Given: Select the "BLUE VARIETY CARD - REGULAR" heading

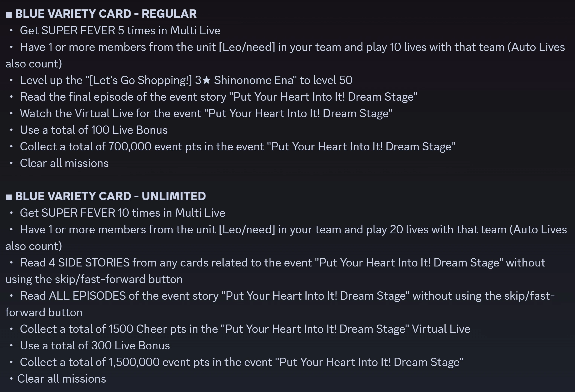Looking at the screenshot, I should [106, 14].
